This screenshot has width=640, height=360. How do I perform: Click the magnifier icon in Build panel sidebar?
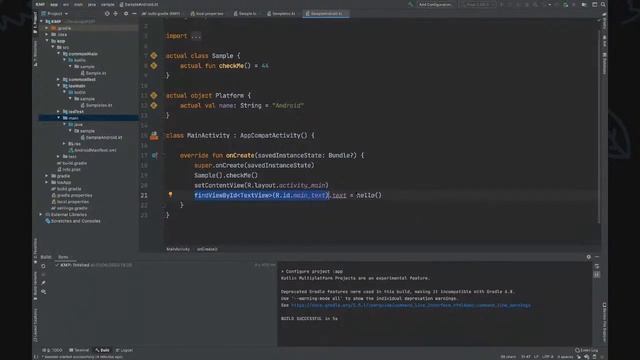click(43, 291)
